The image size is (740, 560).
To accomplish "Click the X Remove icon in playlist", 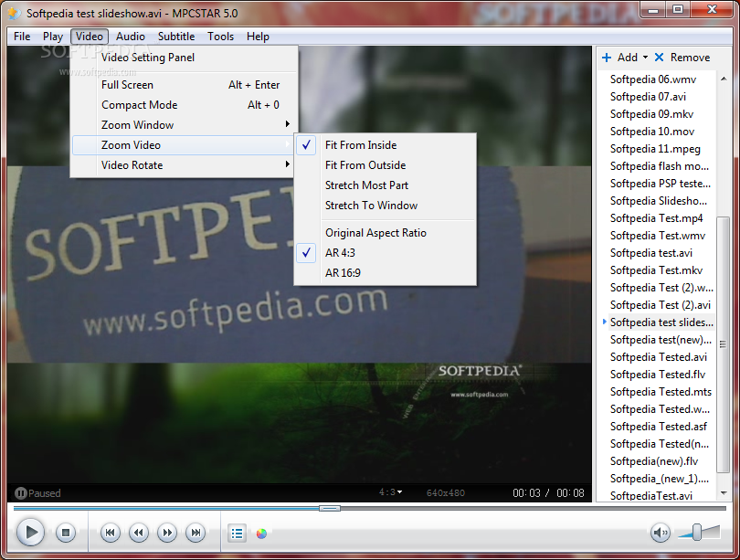I will click(x=660, y=57).
